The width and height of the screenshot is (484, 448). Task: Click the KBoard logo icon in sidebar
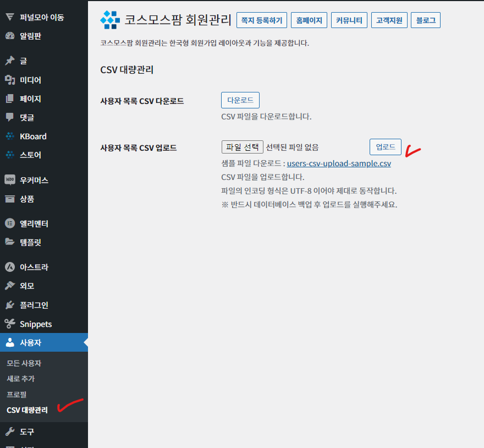tap(10, 136)
